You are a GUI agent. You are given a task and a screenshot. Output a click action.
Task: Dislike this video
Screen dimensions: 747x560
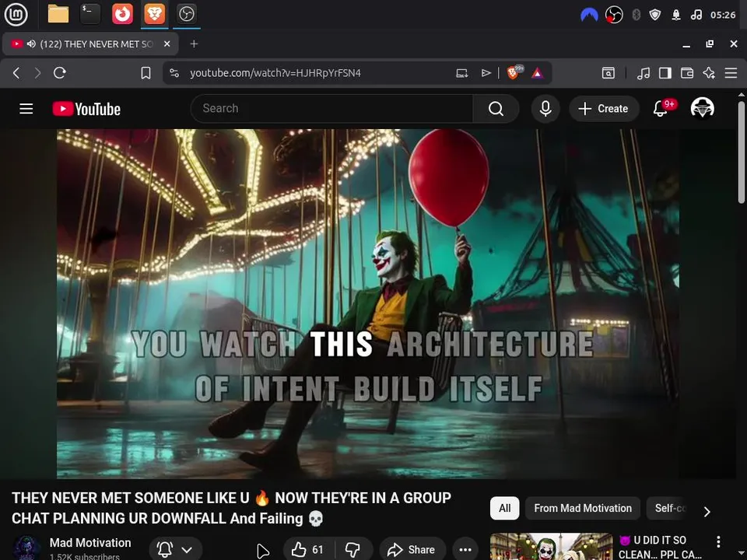coord(353,550)
